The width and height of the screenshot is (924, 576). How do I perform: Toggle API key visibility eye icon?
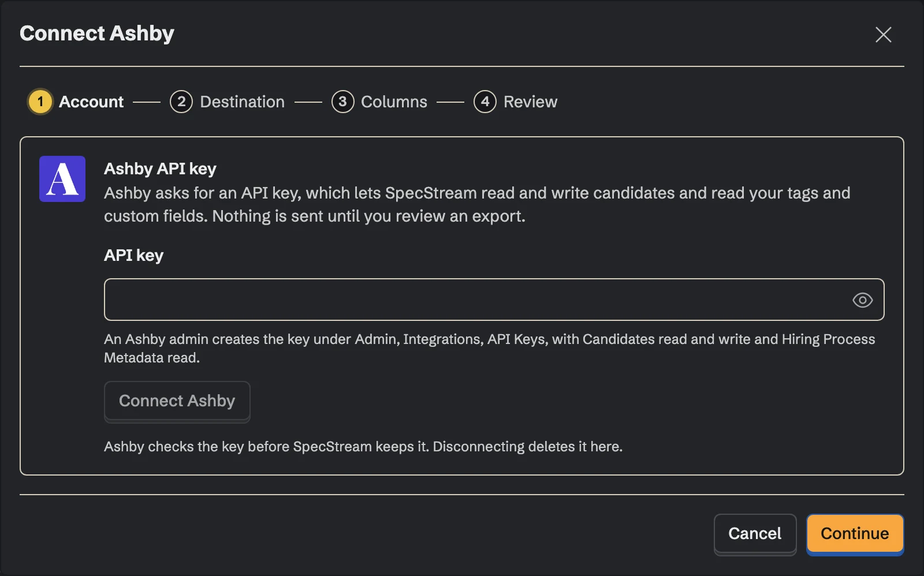(x=862, y=300)
